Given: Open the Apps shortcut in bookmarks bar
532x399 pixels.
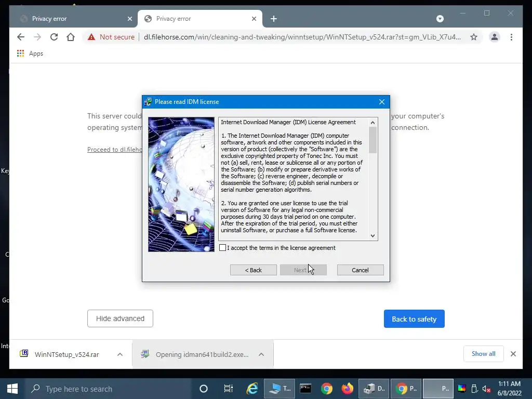Looking at the screenshot, I should (x=30, y=54).
